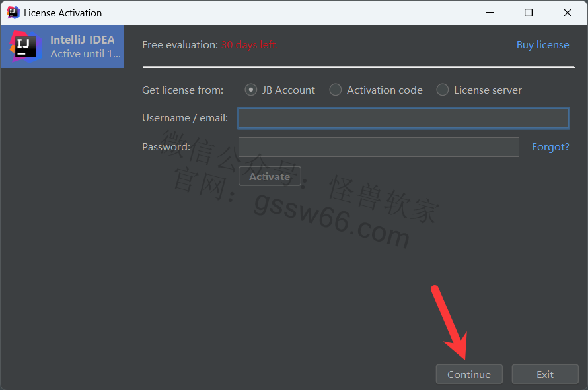
Task: Select the 'Active until' product entry text
Action: pos(85,54)
